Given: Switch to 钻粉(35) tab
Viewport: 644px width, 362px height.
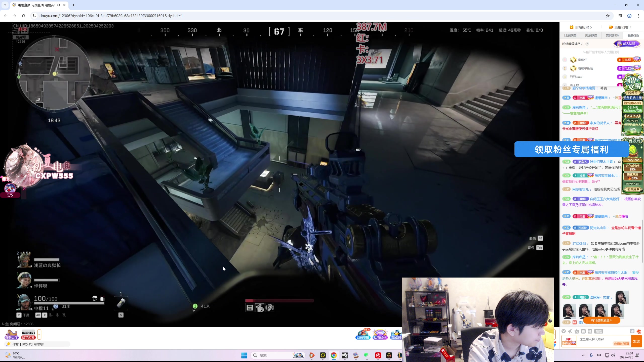Looking at the screenshot, I should coord(633,35).
